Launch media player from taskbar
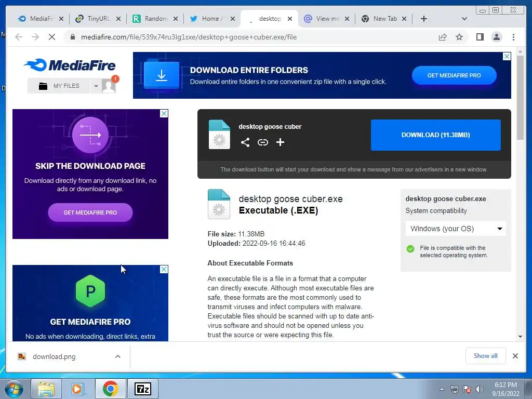The width and height of the screenshot is (532, 399). tap(77, 389)
